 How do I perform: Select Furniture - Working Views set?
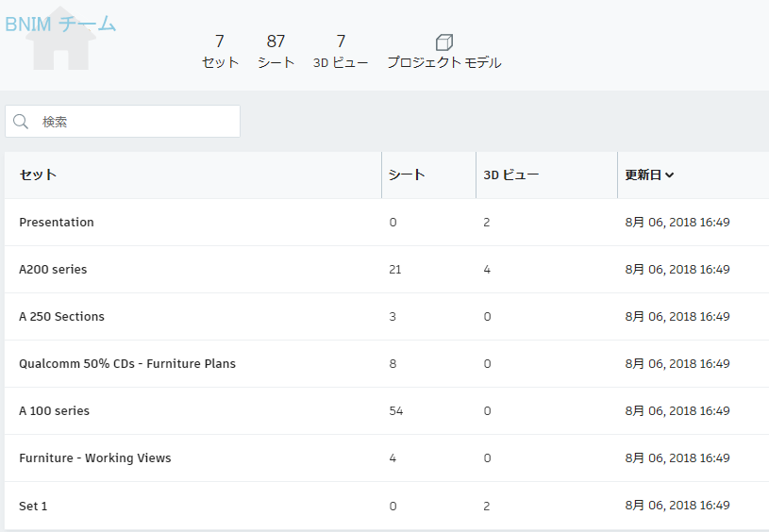pos(95,458)
